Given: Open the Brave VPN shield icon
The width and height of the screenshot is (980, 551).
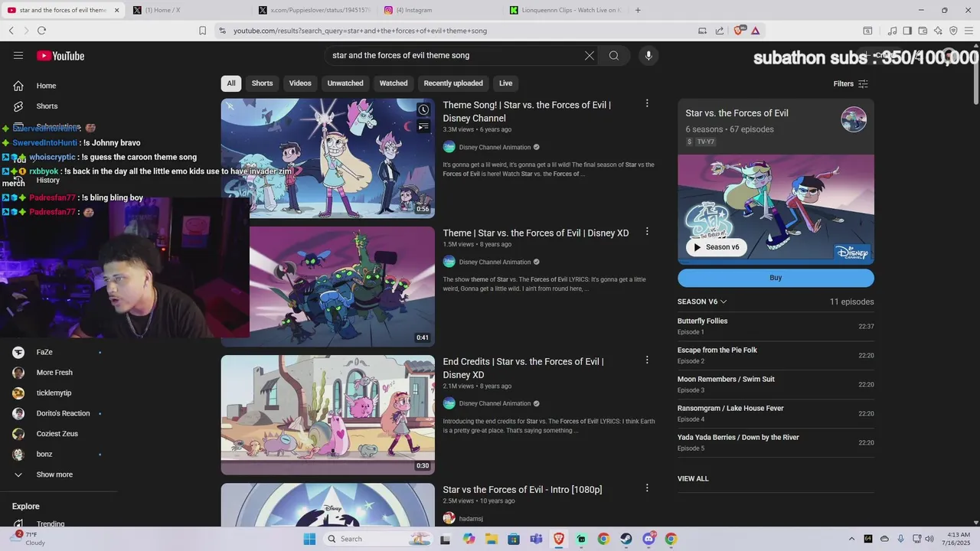Looking at the screenshot, I should [953, 31].
